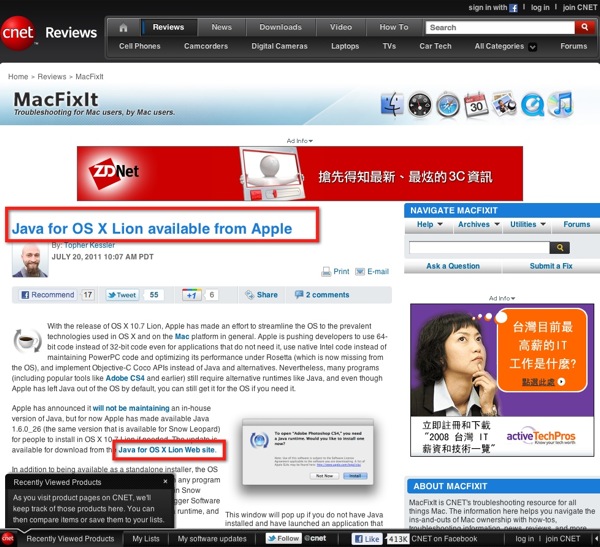Open Recently Viewed Products in bottom bar
Screen dimensions: 600x547
point(70,539)
